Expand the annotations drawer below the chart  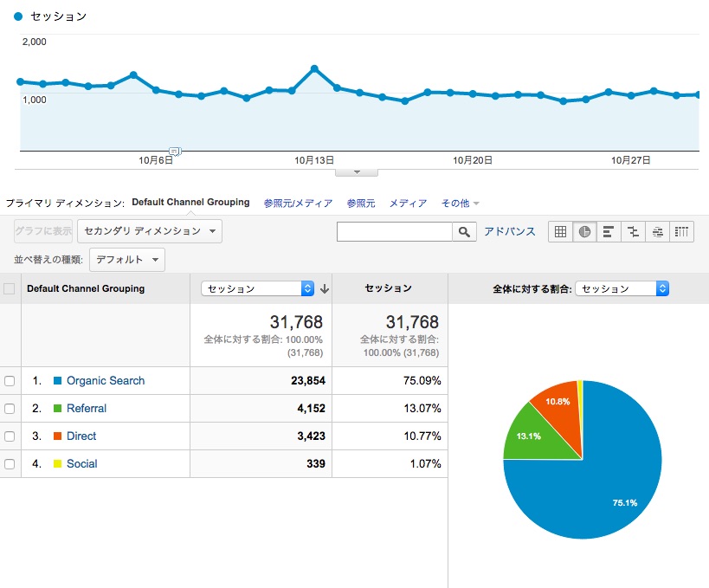point(357,172)
